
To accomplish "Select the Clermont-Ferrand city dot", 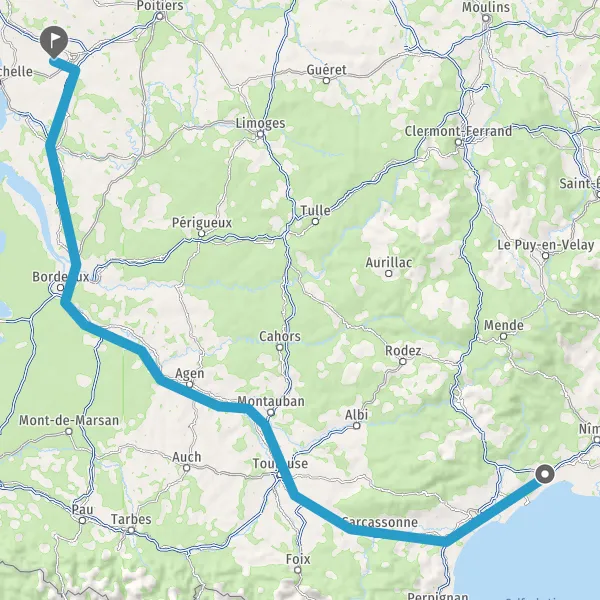I will [458, 142].
